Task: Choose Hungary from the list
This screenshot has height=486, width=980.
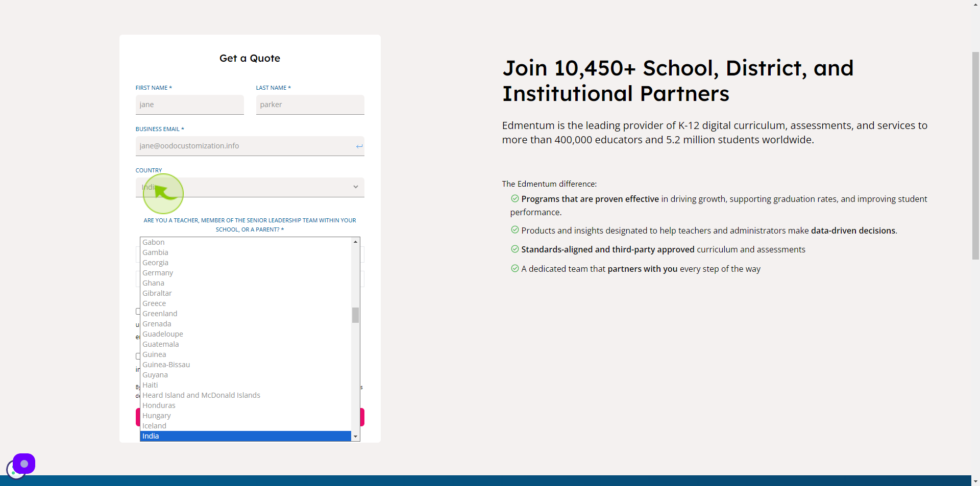Action: point(246,416)
